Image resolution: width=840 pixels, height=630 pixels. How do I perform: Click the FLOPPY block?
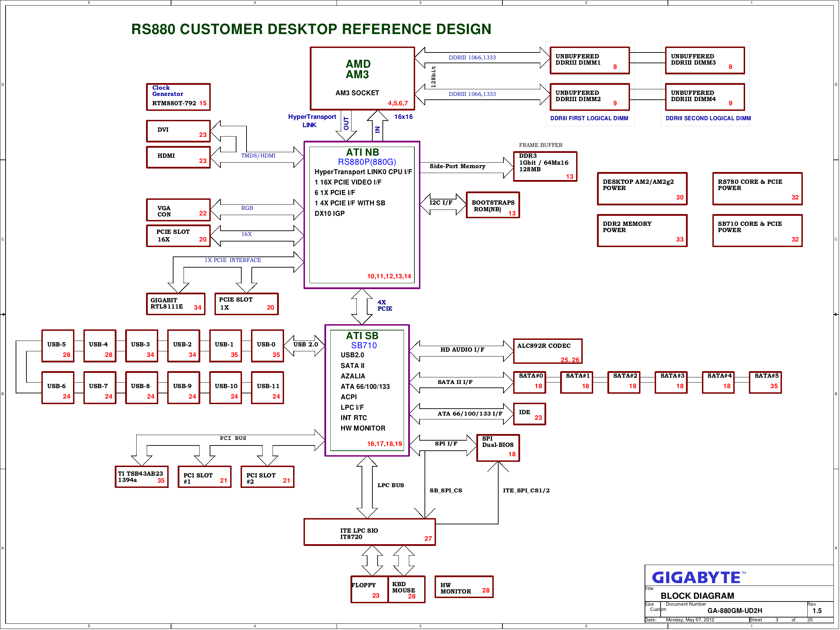click(370, 590)
